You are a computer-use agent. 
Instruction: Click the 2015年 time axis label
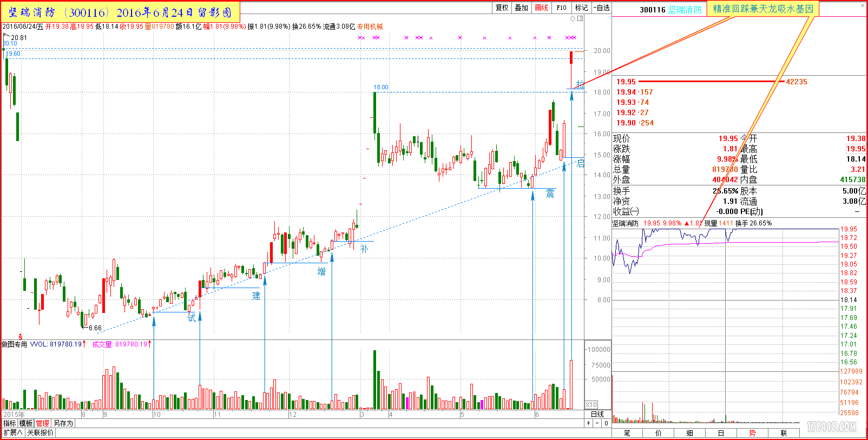click(14, 415)
